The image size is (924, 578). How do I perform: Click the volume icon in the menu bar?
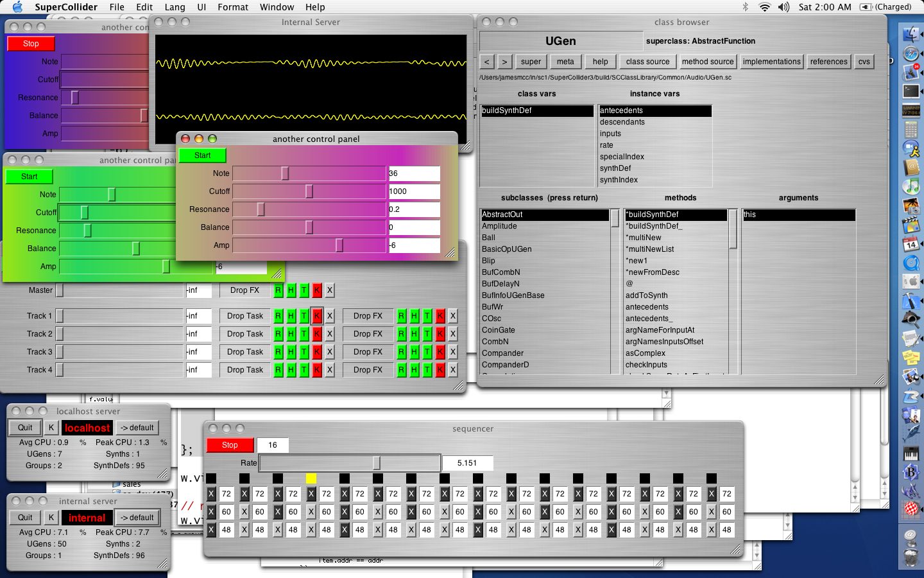[x=782, y=7]
